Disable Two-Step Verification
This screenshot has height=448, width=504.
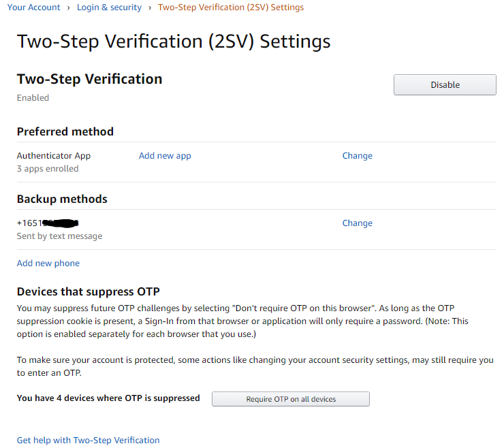tap(445, 85)
